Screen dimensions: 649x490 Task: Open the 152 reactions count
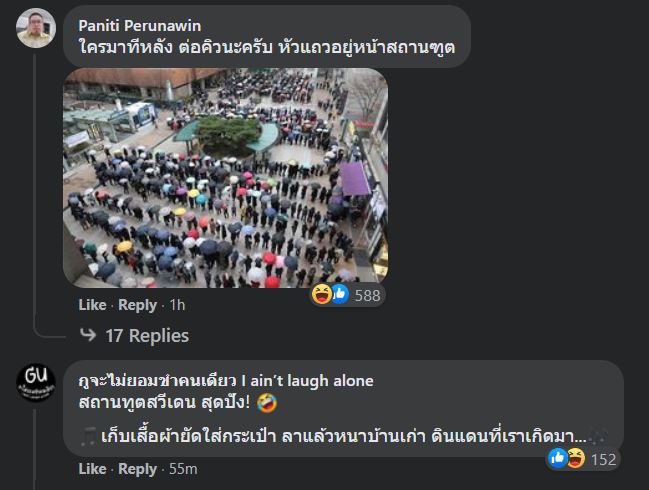[603, 459]
